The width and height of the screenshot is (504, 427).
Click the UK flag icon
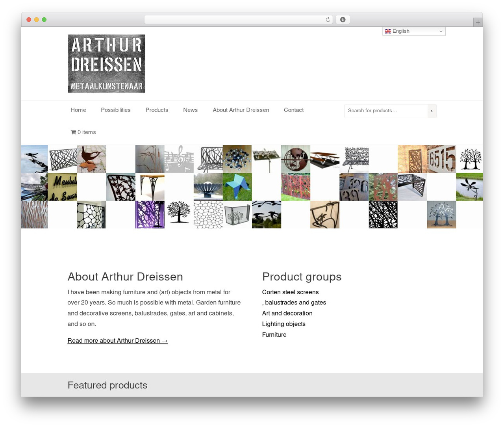pyautogui.click(x=388, y=31)
